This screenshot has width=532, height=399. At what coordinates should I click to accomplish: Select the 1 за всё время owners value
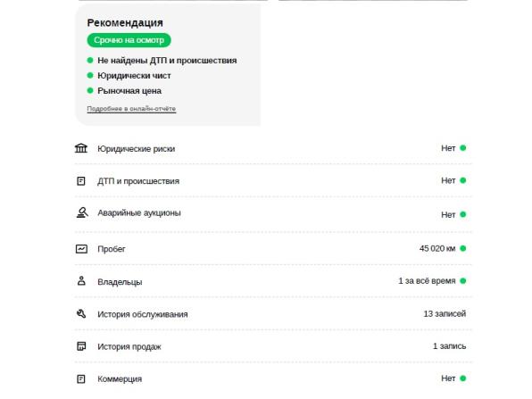(x=427, y=281)
